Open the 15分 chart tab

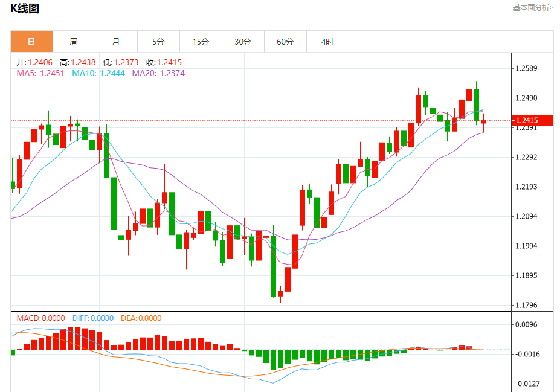click(x=201, y=42)
